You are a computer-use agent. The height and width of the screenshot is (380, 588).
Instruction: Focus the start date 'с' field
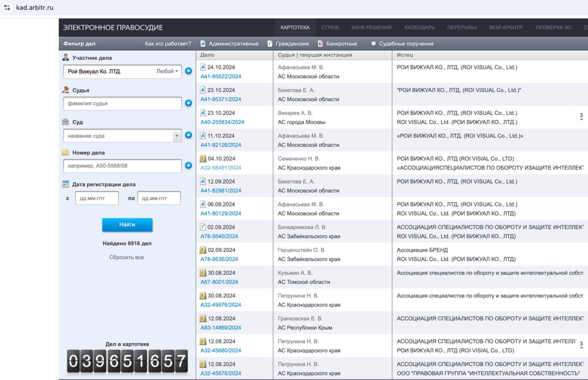[x=97, y=198]
